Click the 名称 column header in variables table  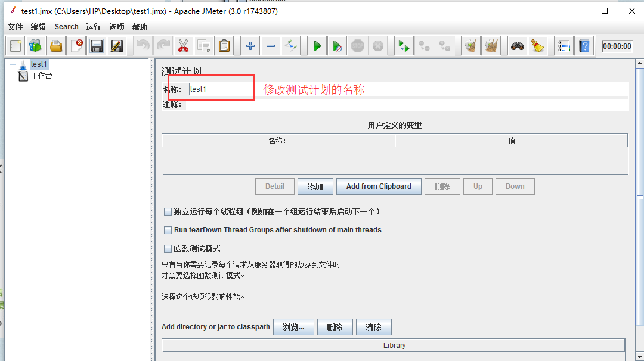278,141
